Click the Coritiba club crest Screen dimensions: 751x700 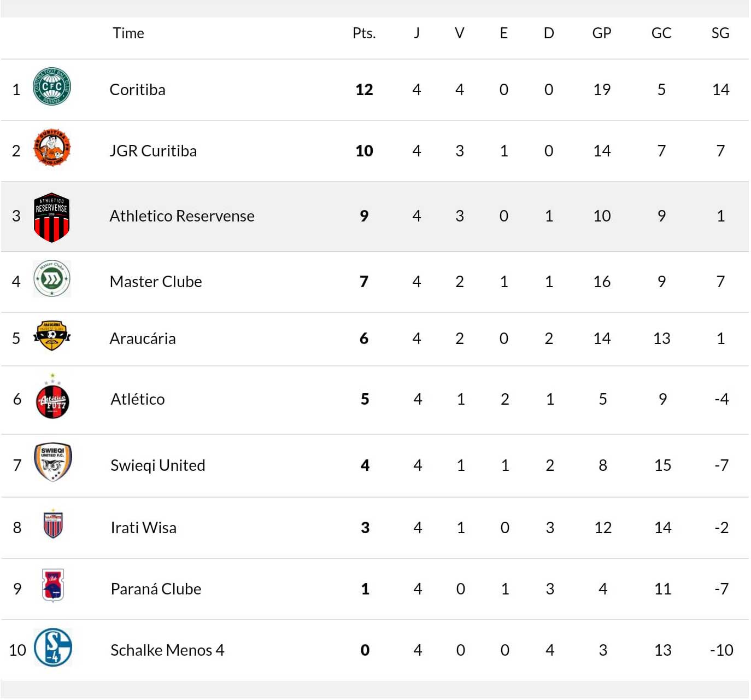tap(52, 86)
